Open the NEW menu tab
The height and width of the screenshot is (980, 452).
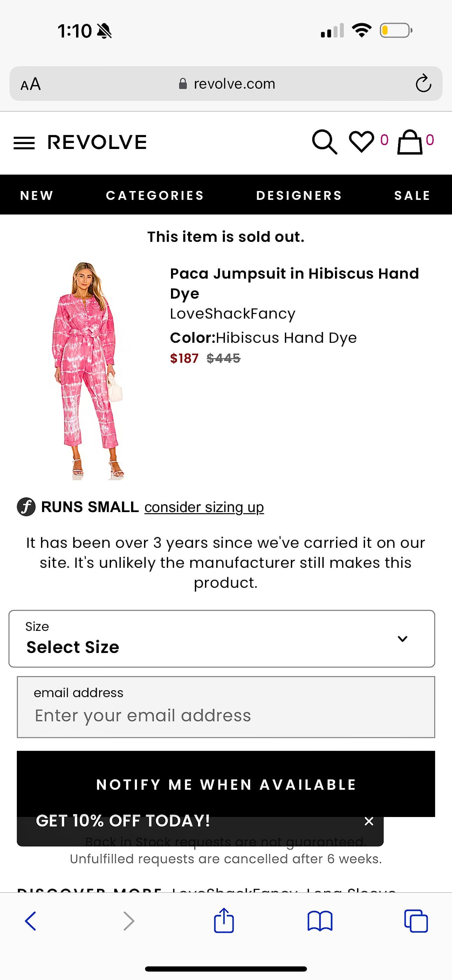pos(37,195)
